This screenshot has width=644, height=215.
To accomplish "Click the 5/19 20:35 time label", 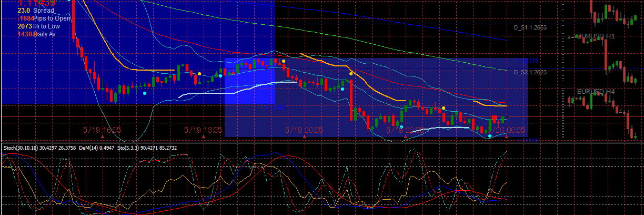I will (x=304, y=129).
